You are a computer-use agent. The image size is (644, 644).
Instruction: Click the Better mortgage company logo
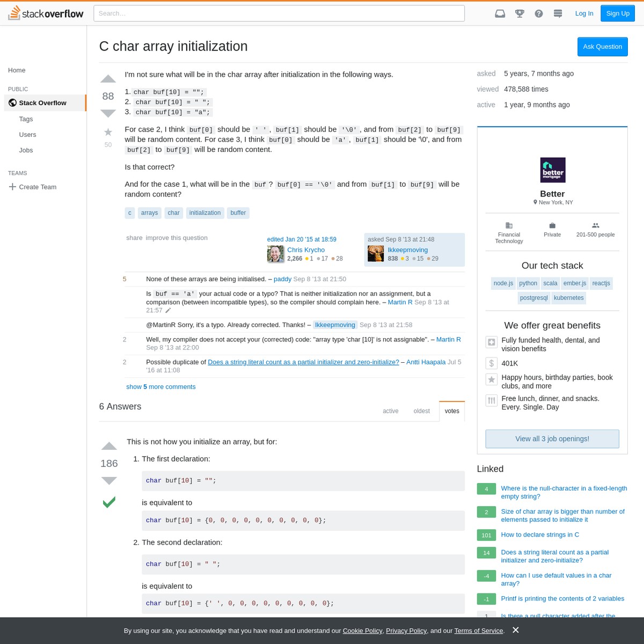tap(553, 170)
